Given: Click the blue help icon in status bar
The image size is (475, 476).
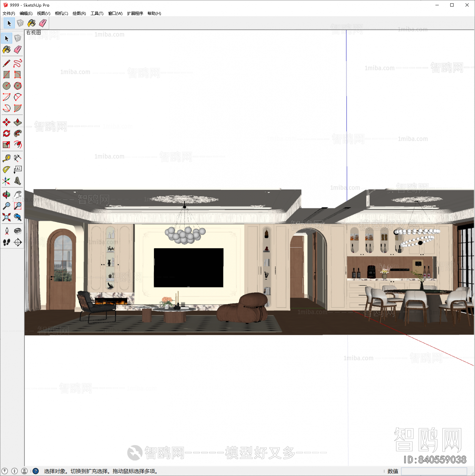Looking at the screenshot, I should coord(36,471).
